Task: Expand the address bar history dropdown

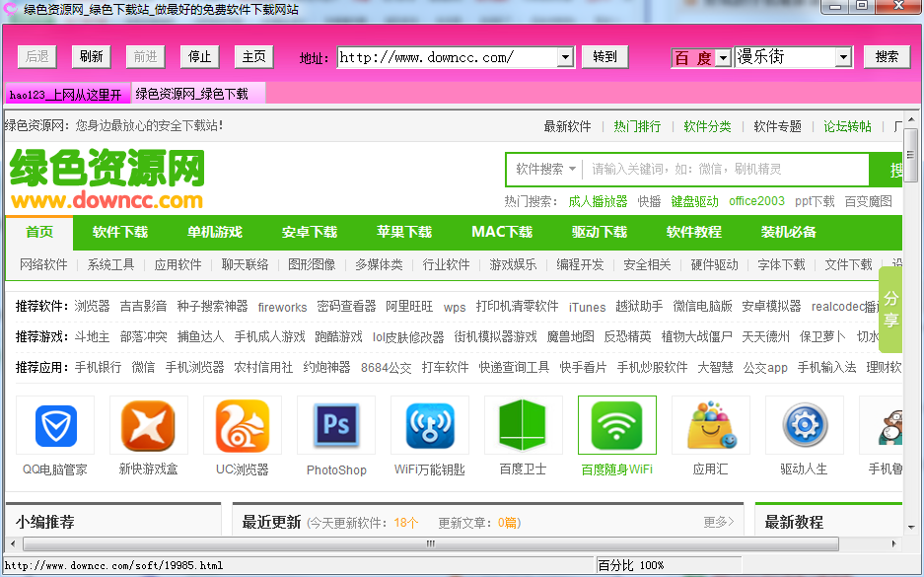Action: click(566, 56)
